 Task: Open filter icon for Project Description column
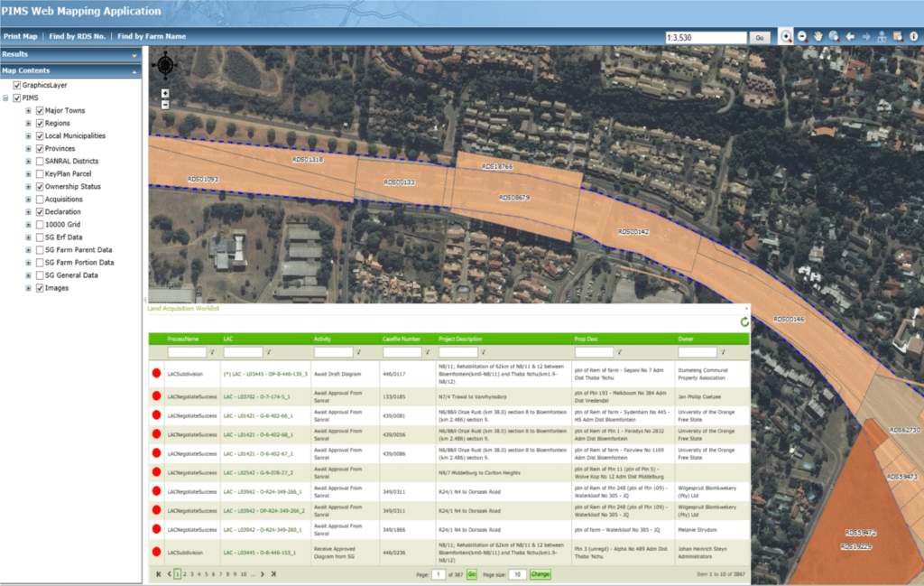click(x=484, y=352)
